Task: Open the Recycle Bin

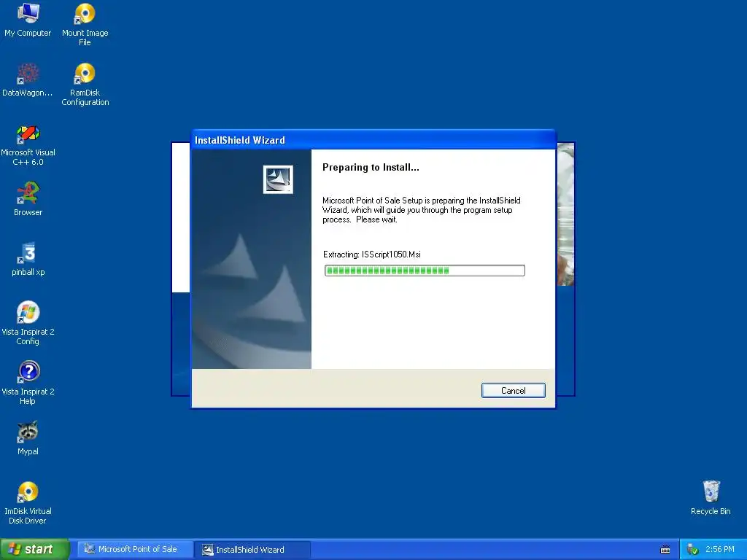Action: (711, 498)
